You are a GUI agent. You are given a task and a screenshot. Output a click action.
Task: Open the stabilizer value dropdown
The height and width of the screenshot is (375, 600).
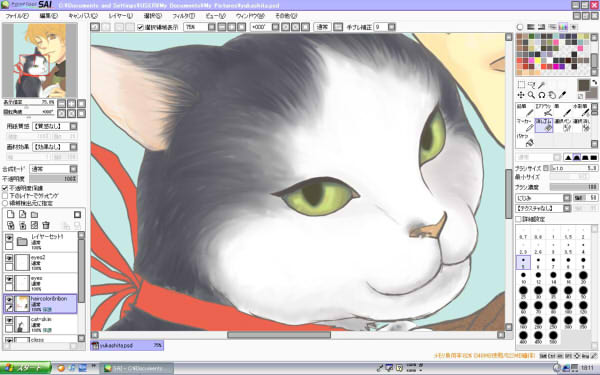(x=391, y=27)
